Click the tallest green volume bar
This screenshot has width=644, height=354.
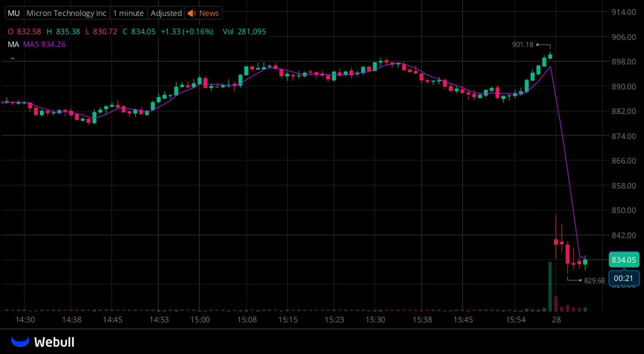click(x=550, y=286)
